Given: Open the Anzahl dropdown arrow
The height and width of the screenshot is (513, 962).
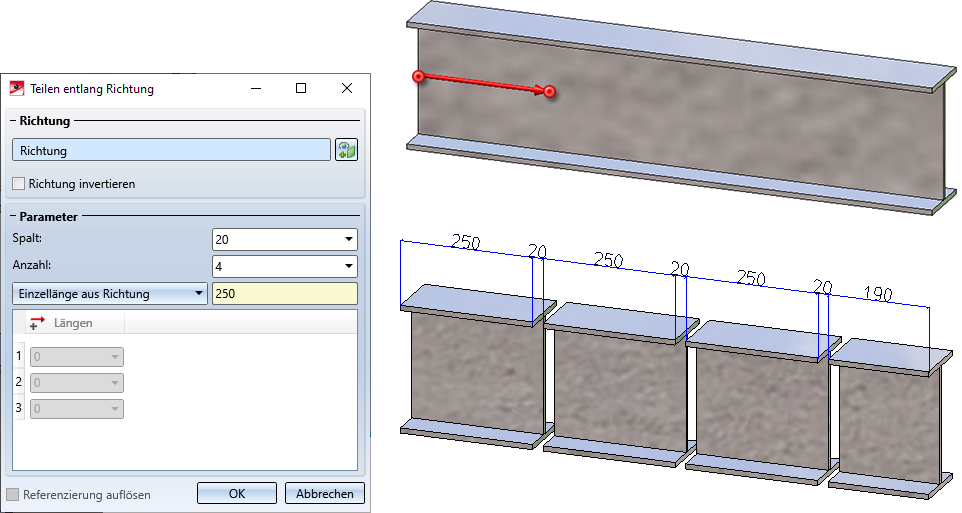Looking at the screenshot, I should pyautogui.click(x=348, y=266).
